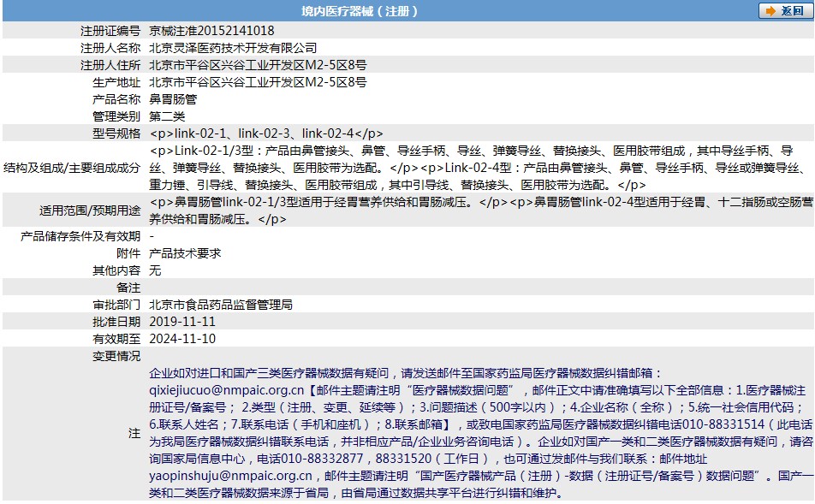Select the 其他内容 value 无
815x504 pixels.
pos(155,270)
